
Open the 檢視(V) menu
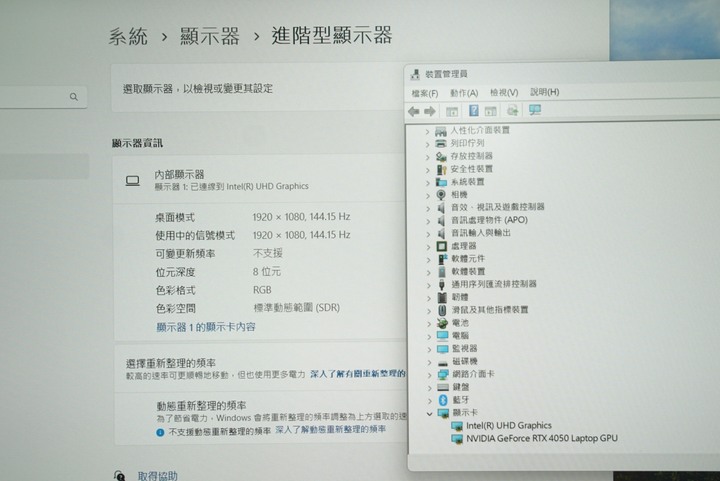coord(504,92)
